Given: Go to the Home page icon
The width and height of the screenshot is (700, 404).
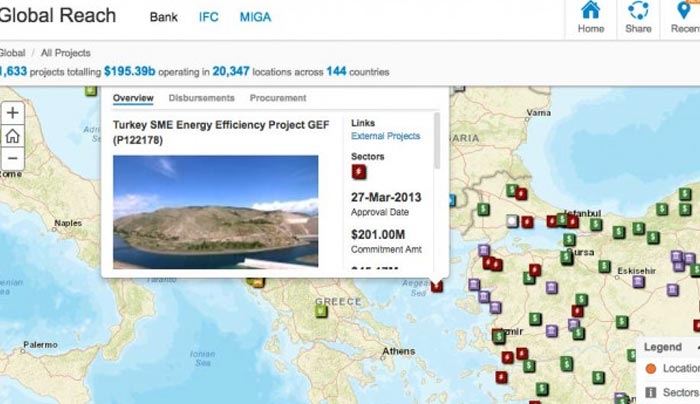Looking at the screenshot, I should pos(590,10).
